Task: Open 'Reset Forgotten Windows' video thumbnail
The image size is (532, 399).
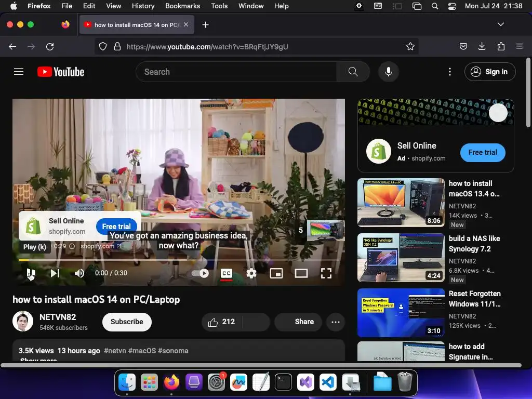Action: (401, 312)
